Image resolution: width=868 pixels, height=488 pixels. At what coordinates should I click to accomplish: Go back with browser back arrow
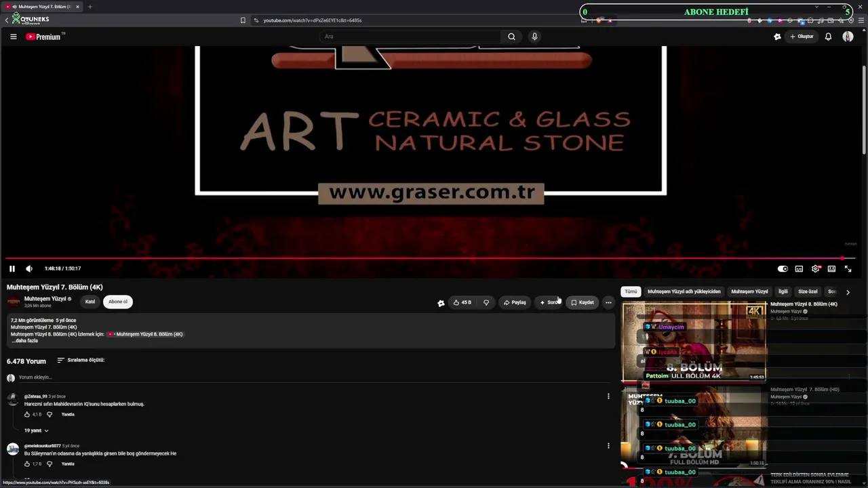pos(6,20)
